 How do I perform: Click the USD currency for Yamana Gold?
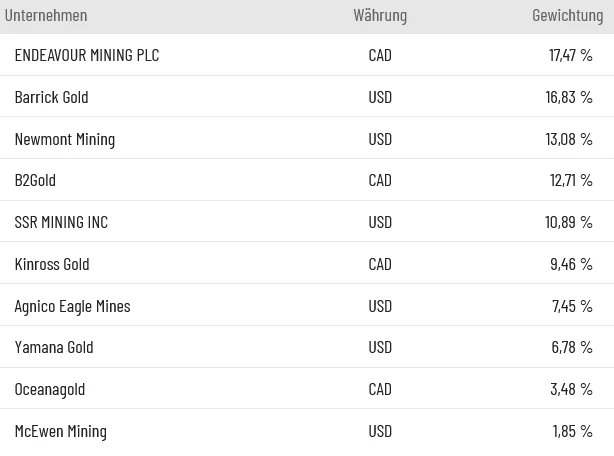click(380, 347)
